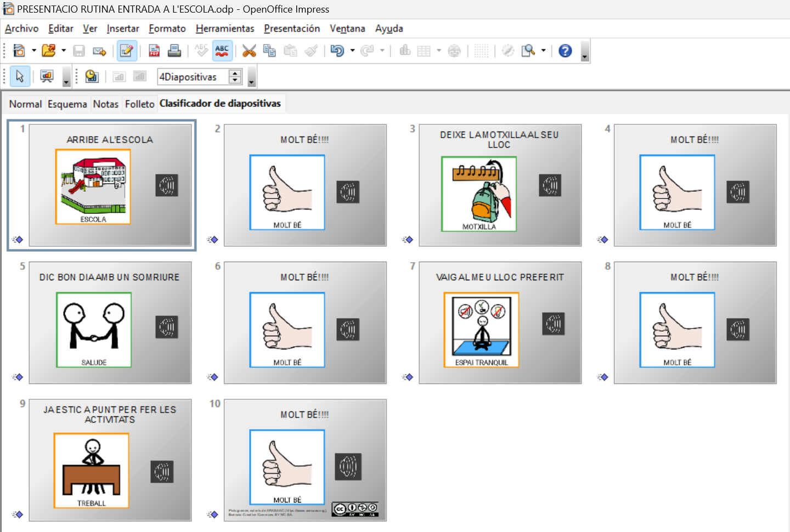Open the Presentación menu
This screenshot has height=532, width=790.
coord(292,28)
